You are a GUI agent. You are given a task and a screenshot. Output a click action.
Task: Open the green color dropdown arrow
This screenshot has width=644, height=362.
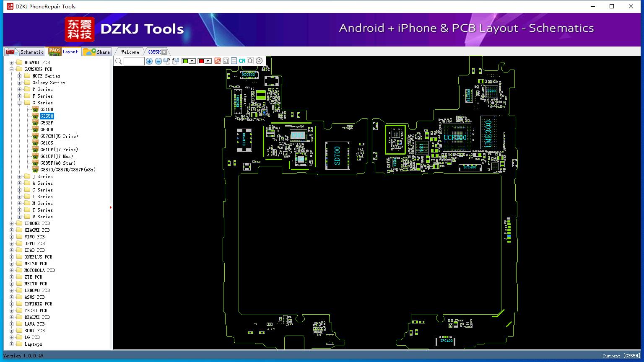click(192, 61)
